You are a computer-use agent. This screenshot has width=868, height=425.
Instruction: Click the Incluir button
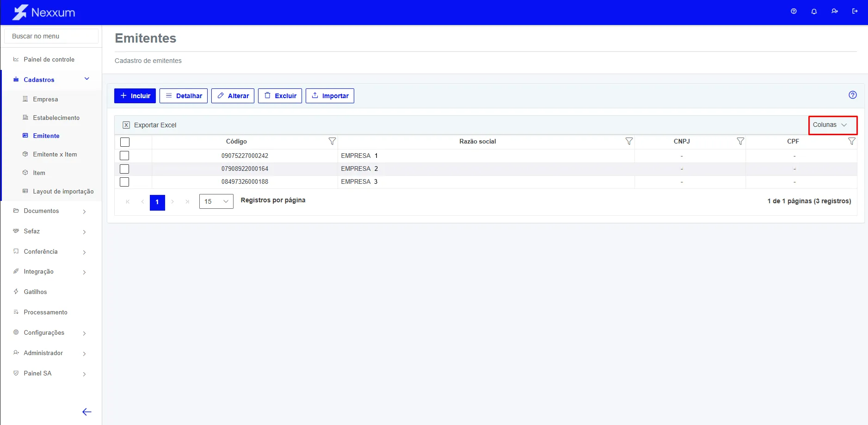click(135, 96)
